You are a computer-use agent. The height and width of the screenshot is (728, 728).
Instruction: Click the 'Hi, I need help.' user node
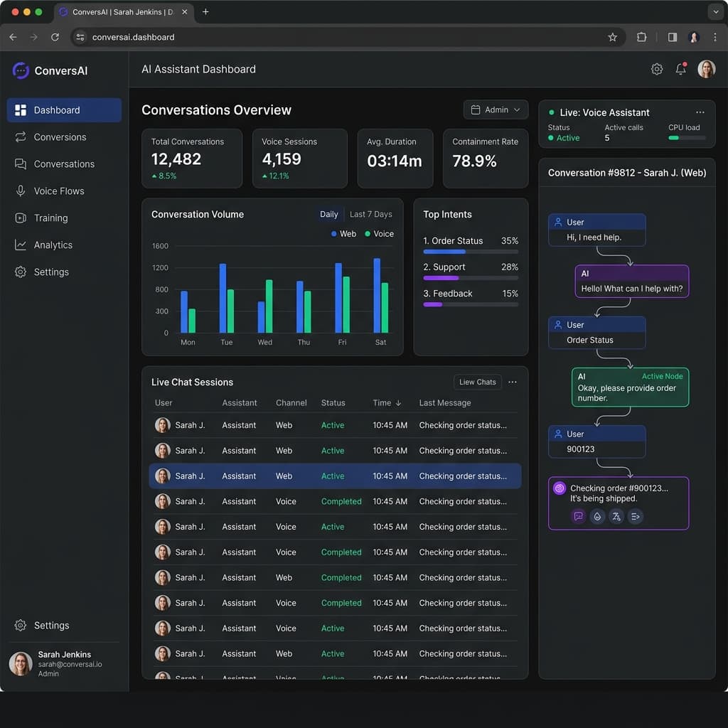tap(596, 230)
